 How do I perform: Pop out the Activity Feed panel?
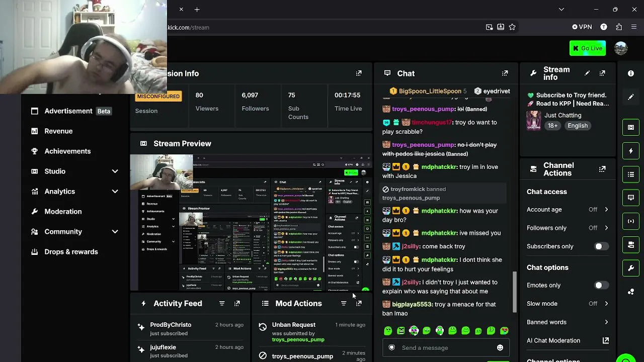(x=237, y=304)
